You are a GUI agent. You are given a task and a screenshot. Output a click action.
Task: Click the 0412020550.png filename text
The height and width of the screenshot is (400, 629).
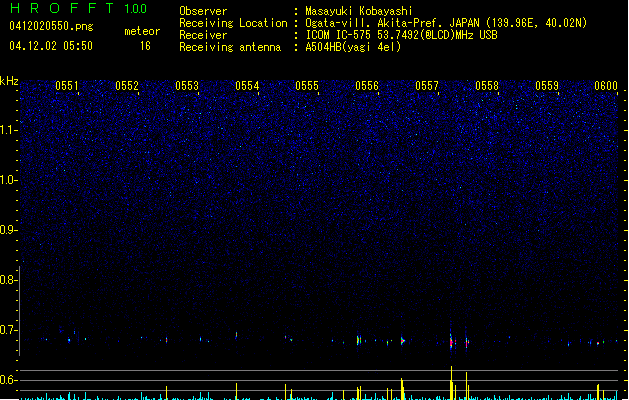tap(51, 26)
